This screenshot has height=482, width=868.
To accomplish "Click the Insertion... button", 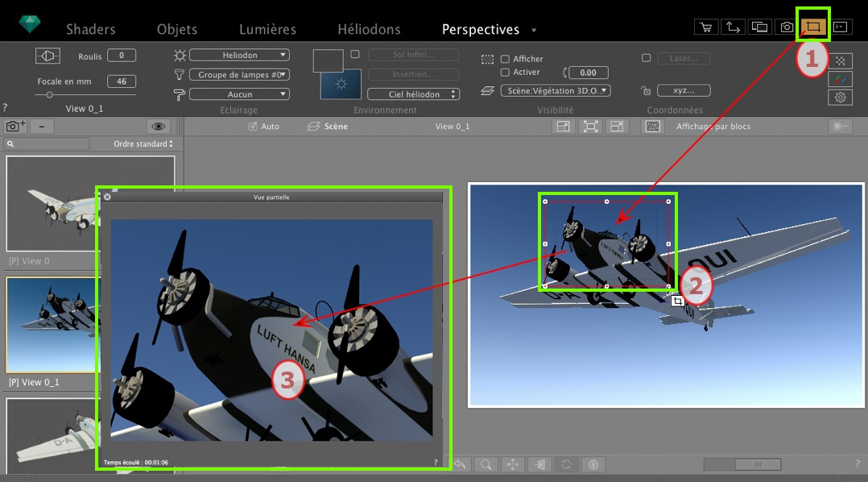I will tap(413, 73).
